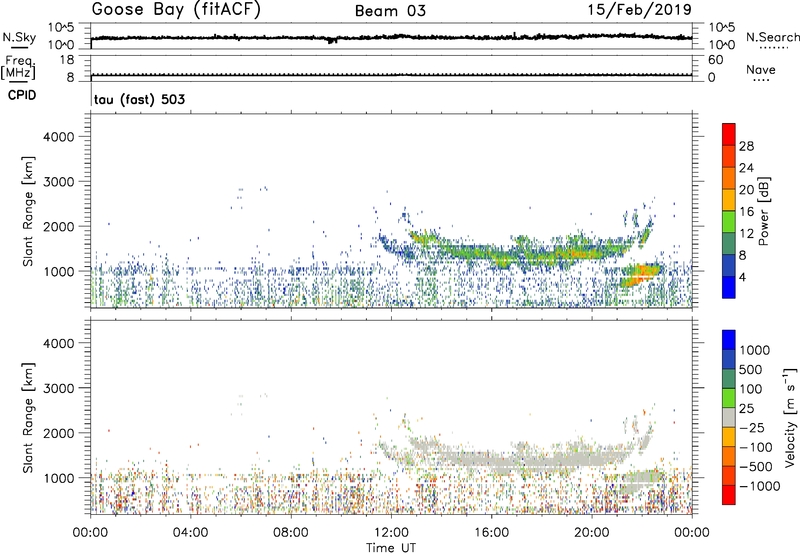Click the '-25' tick on velocity colorbar
This screenshot has height=554, width=800.
tap(752, 427)
